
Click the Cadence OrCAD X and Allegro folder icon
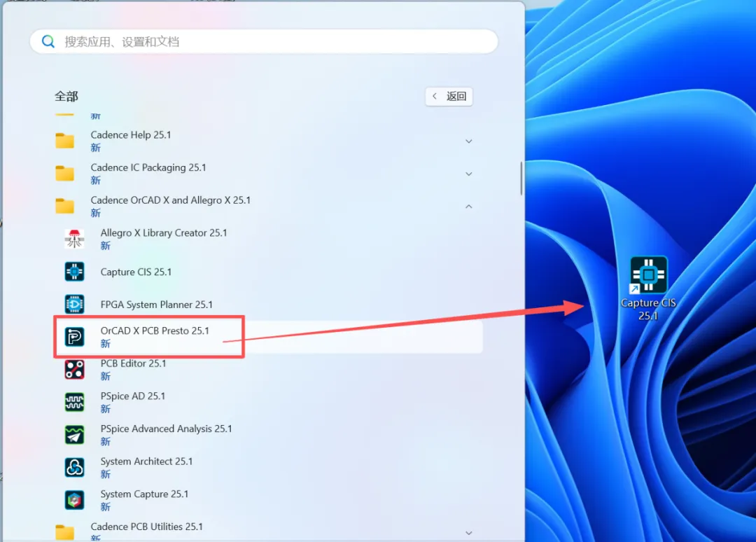click(64, 206)
